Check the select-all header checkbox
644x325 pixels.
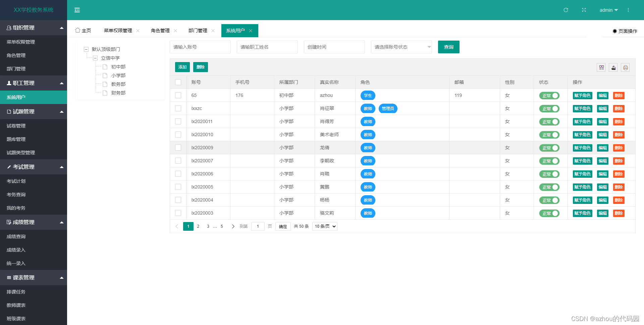click(x=178, y=82)
